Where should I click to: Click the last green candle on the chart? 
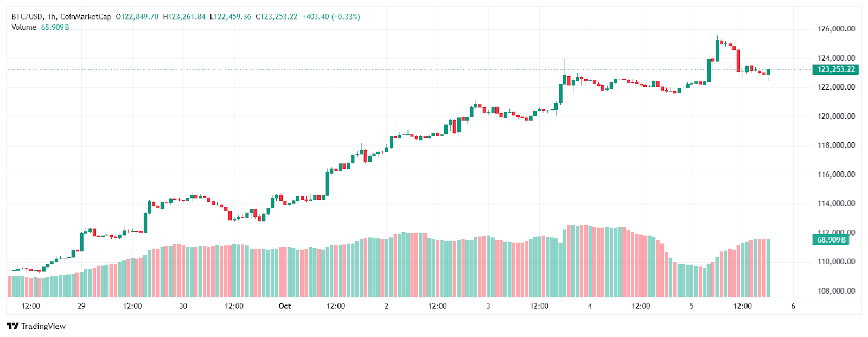pyautogui.click(x=768, y=72)
